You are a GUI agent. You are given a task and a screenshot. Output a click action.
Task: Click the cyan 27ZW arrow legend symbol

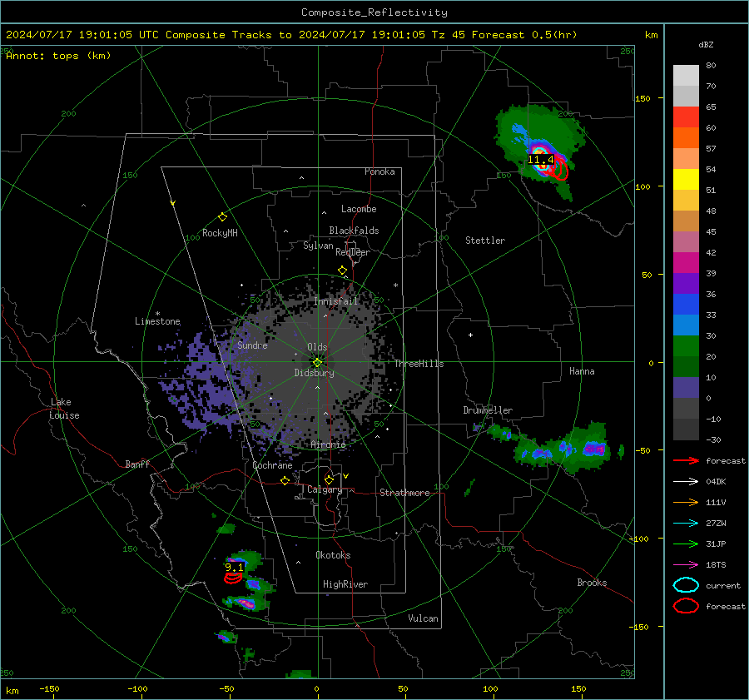[686, 524]
